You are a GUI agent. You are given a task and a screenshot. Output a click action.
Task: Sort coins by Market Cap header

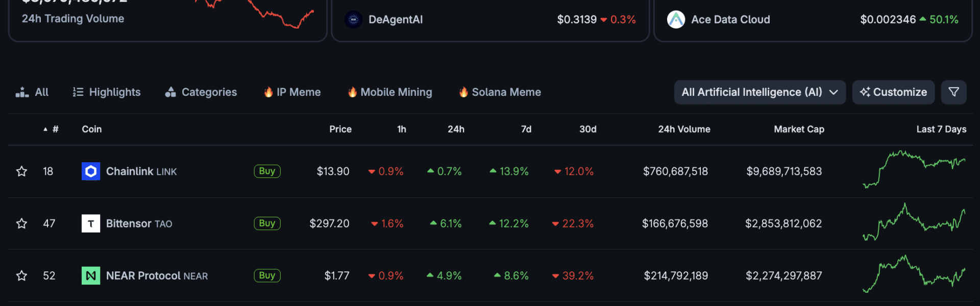coord(799,130)
